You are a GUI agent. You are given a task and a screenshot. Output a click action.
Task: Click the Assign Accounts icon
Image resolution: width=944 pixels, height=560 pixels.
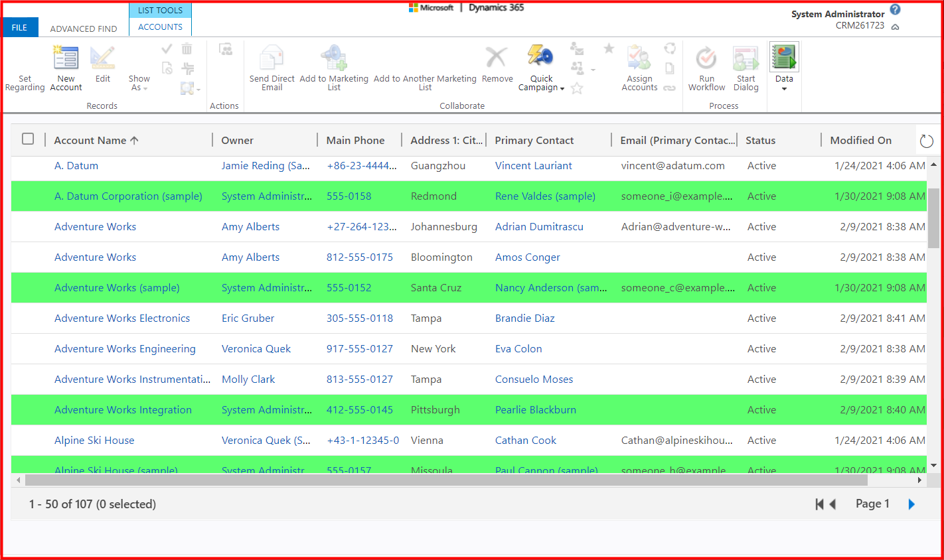point(639,58)
